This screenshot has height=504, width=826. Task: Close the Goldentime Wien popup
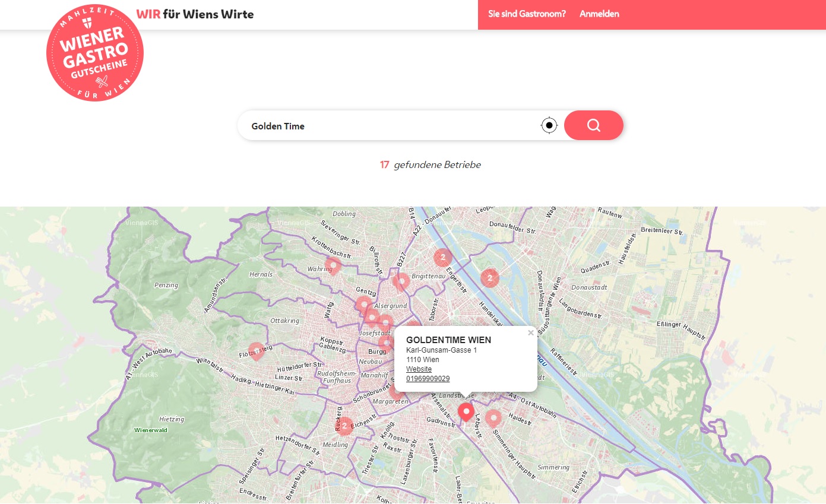pos(531,333)
